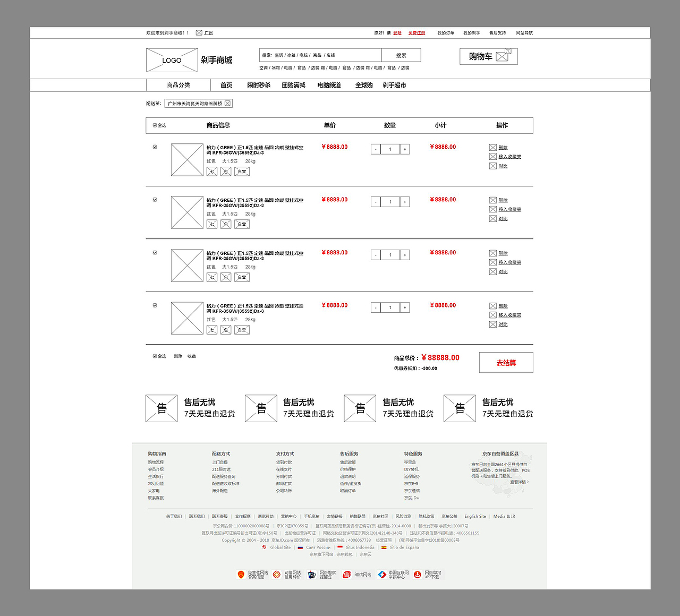Screen dimensions: 680x616
Task: Uncheck the fourth cart item checkbox
Action: (155, 305)
